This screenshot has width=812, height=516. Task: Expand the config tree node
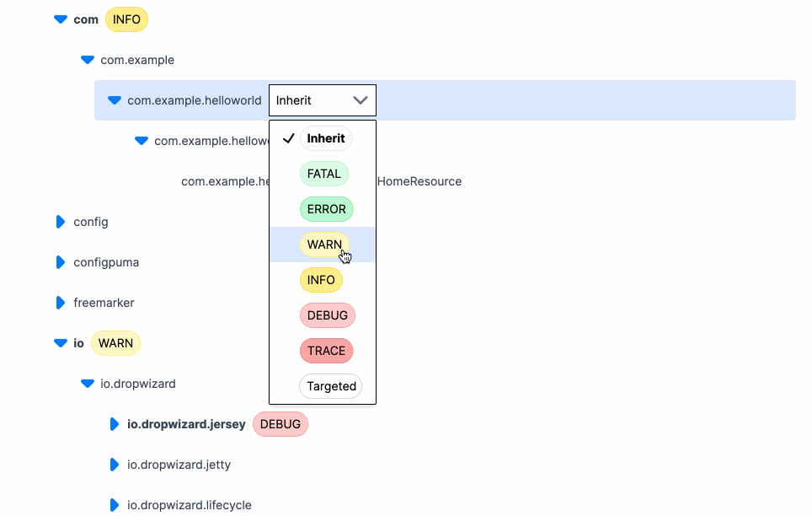(x=60, y=222)
